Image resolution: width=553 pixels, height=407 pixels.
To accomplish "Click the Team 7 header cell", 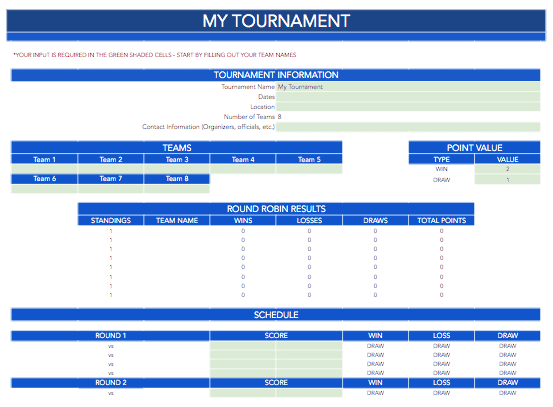I will tap(110, 179).
